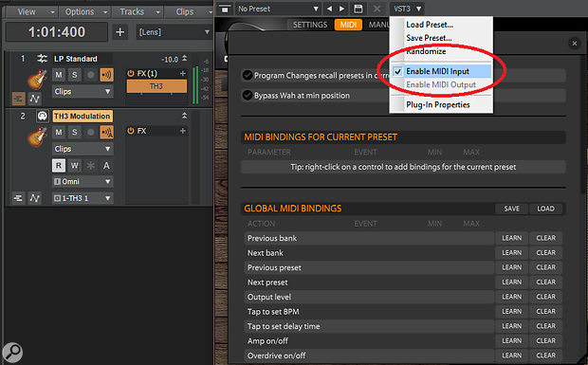Click LOAD for global MIDI bindings
588x365 pixels.
[545, 209]
